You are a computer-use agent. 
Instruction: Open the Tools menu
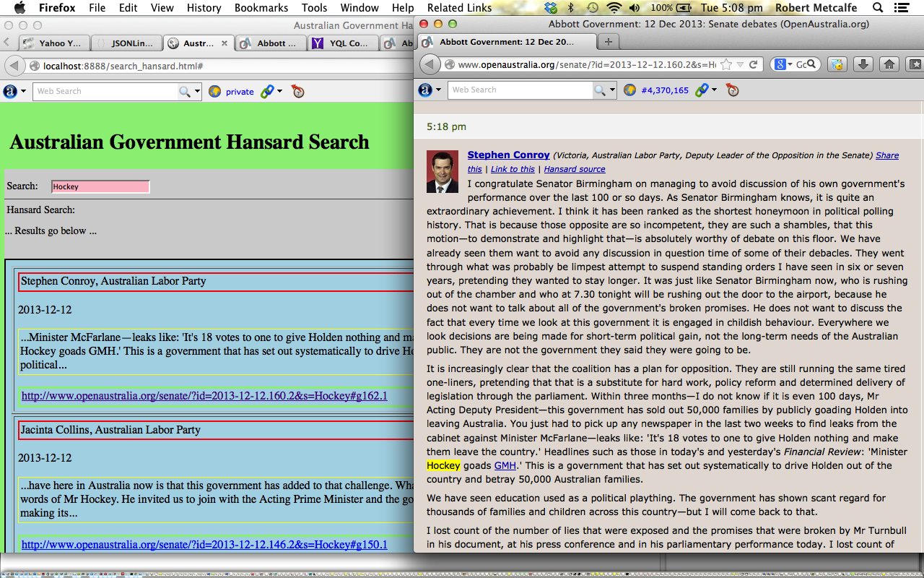(x=314, y=8)
